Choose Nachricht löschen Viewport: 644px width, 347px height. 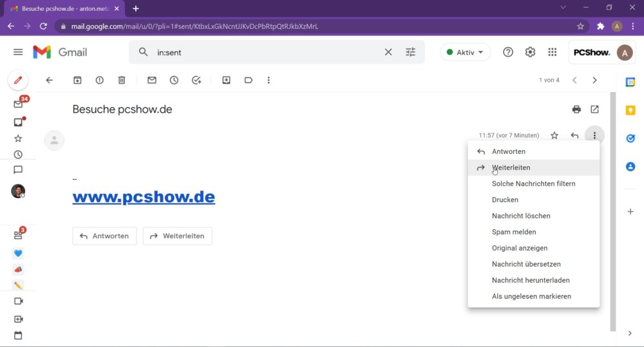click(533, 216)
